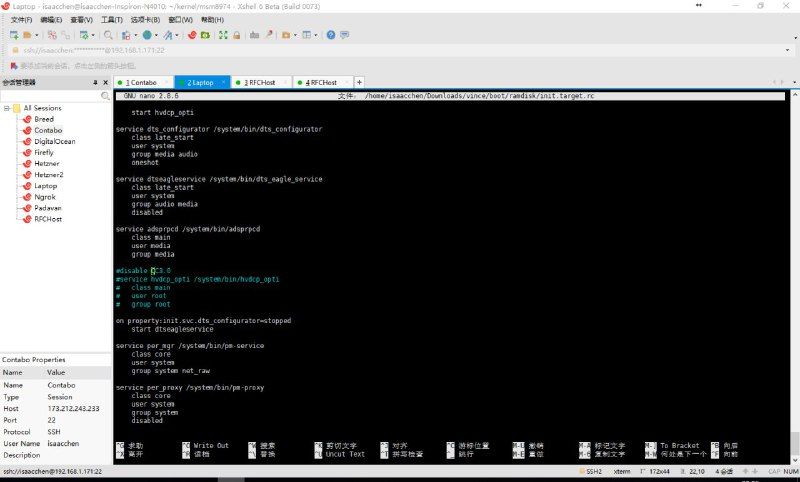Open the dropdown arrow next to globe icon
The height and width of the screenshot is (482, 800).
point(156,35)
